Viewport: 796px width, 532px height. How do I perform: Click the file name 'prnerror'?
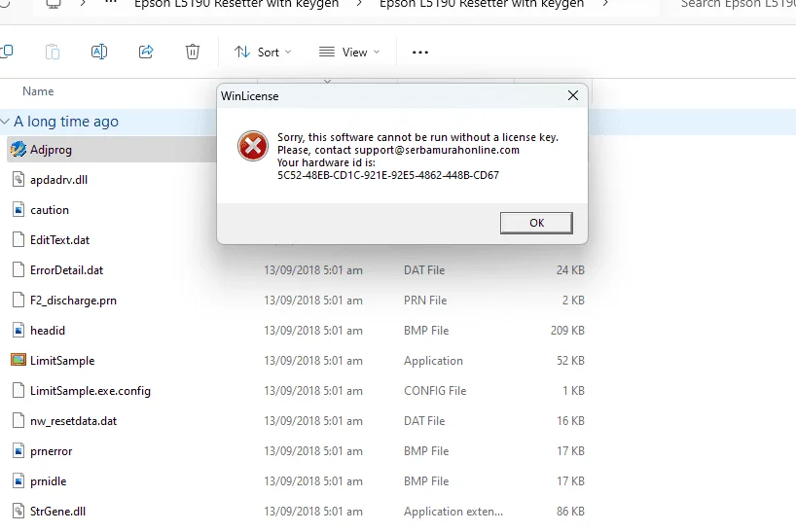(x=52, y=451)
